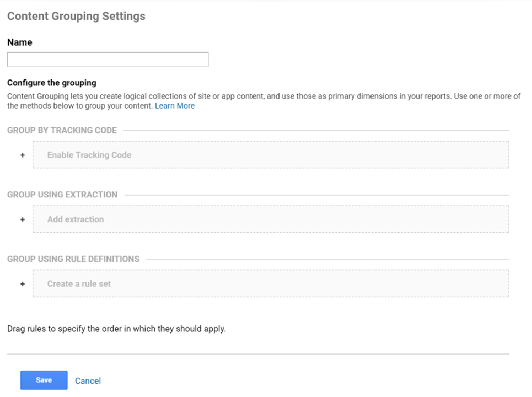Click the Configure the grouping subheading
Image resolution: width=532 pixels, height=397 pixels.
click(x=52, y=83)
